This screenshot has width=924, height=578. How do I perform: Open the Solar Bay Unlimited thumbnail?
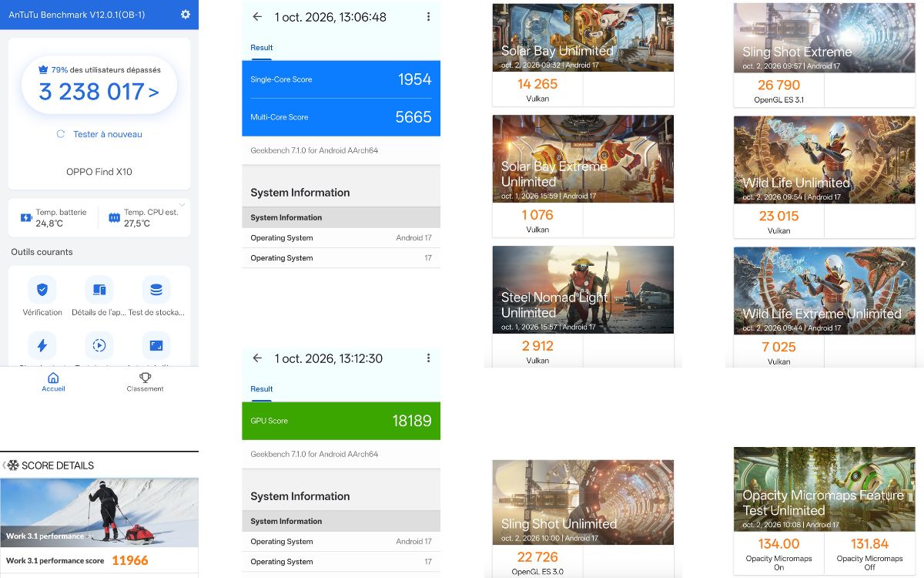(583, 38)
